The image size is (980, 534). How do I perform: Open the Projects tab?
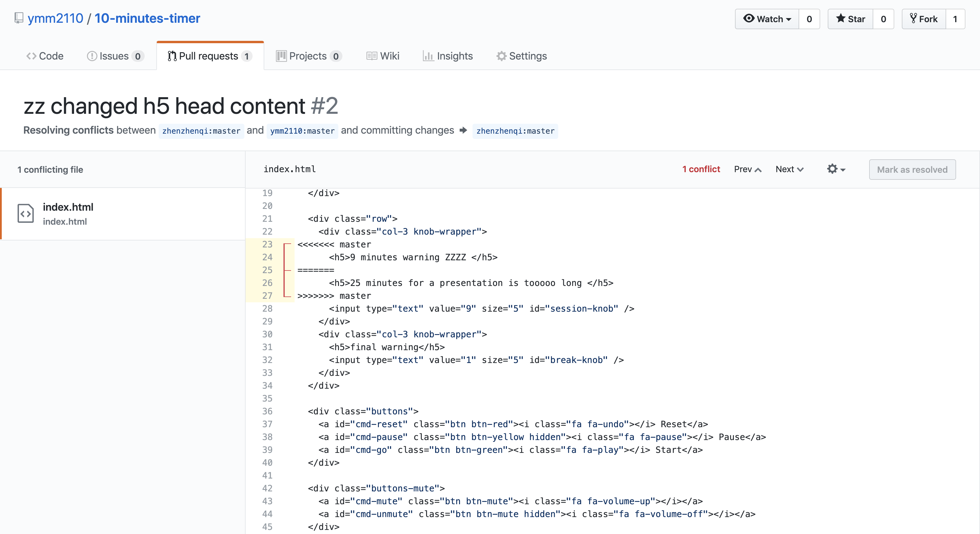pos(309,56)
